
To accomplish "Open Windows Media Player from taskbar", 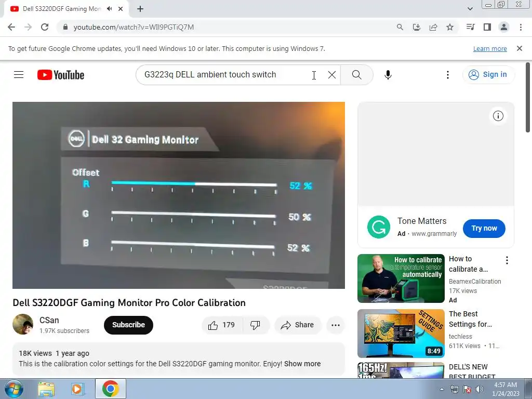I will point(77,389).
